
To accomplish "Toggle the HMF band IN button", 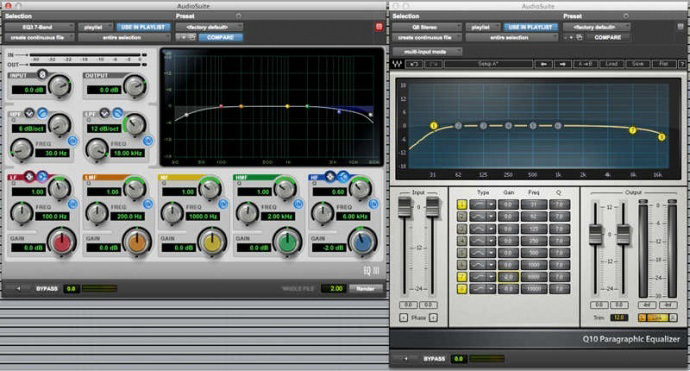I will point(298,204).
